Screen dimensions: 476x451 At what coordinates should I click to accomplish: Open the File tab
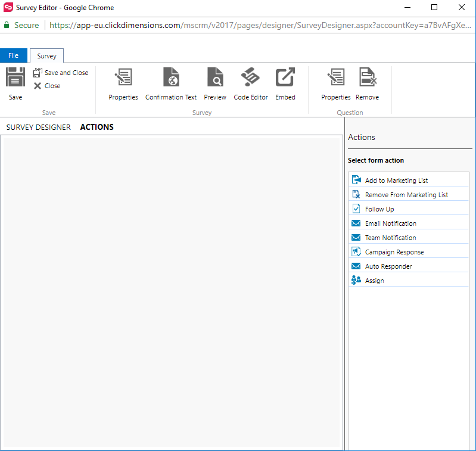point(13,55)
